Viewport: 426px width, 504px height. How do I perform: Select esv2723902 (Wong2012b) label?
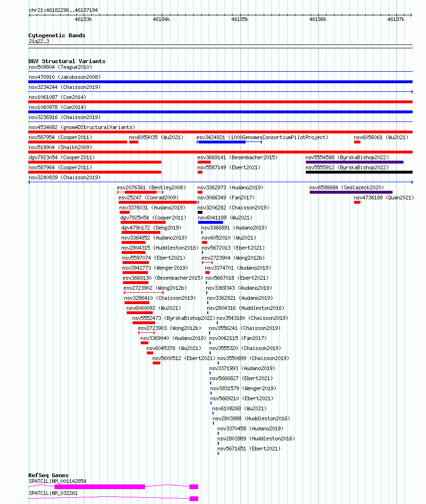[155, 288]
